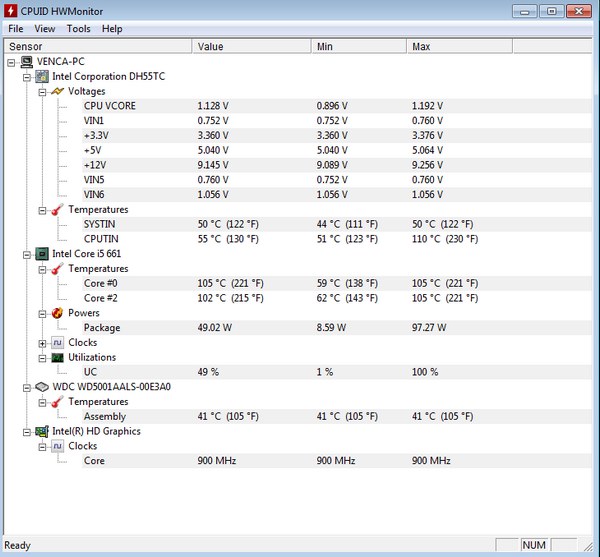Click the WDC hard drive icon
The height and width of the screenshot is (557, 600).
click(x=42, y=387)
